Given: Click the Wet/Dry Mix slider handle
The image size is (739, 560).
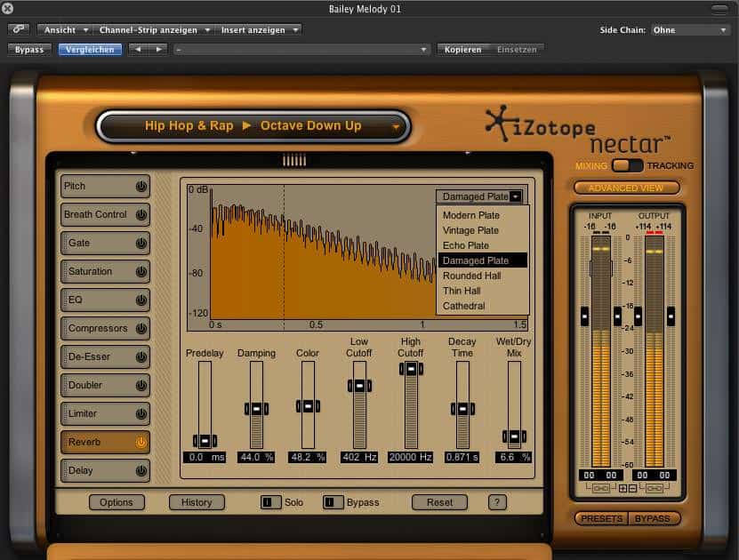Looking at the screenshot, I should [x=514, y=436].
